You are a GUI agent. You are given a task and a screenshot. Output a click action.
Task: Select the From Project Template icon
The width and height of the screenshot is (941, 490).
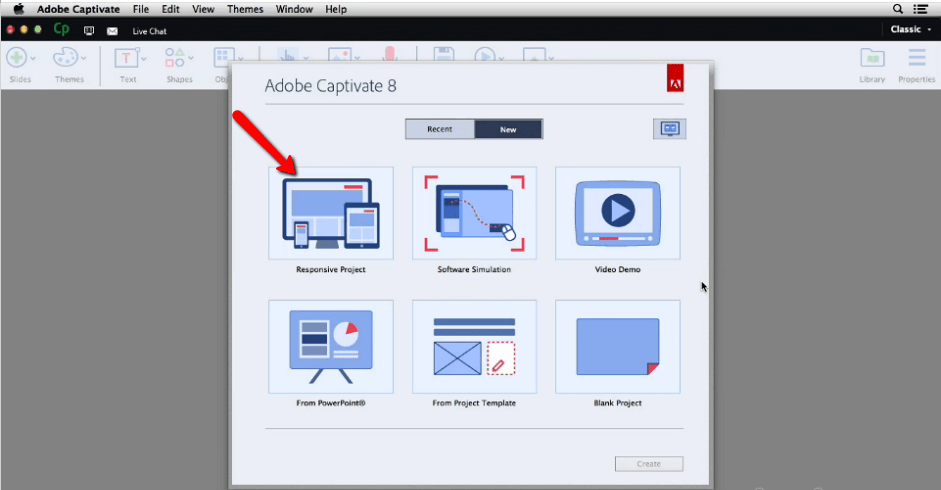click(x=474, y=346)
